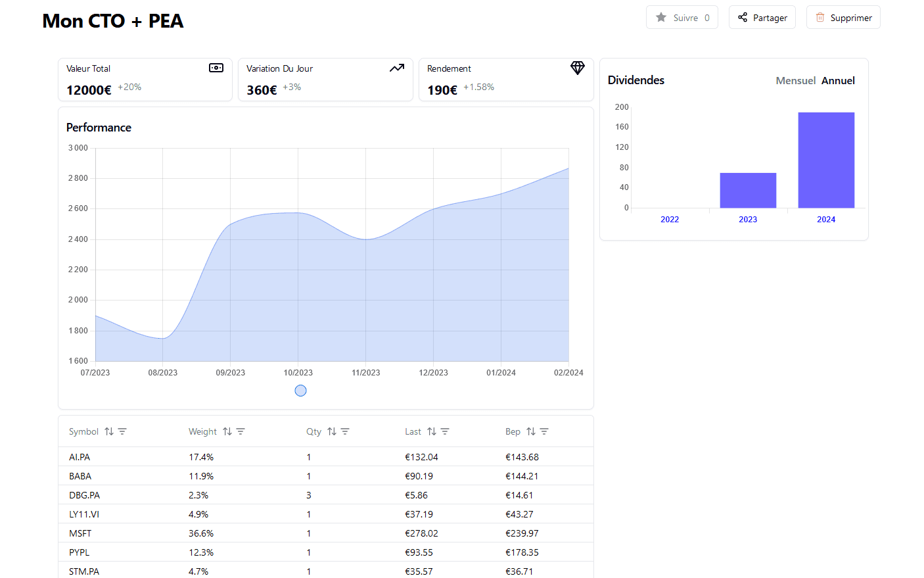Sort the table by Bep column
924x578 pixels.
coord(531,431)
